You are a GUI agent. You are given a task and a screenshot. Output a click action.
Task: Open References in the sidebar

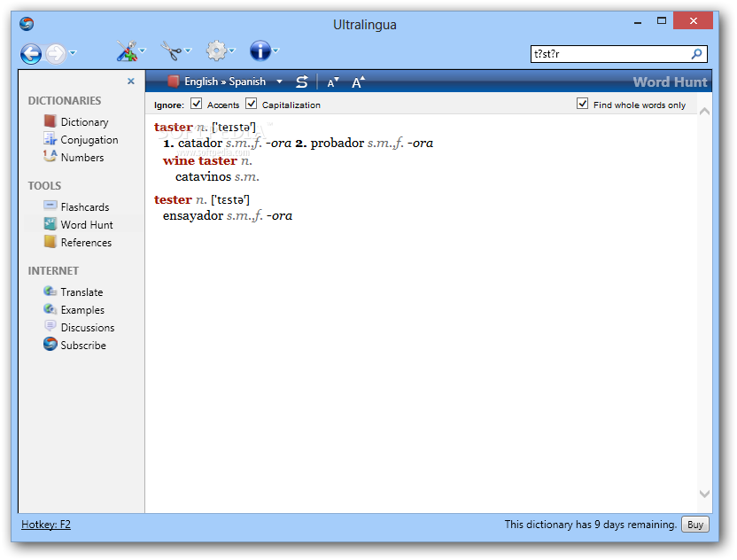tap(86, 243)
